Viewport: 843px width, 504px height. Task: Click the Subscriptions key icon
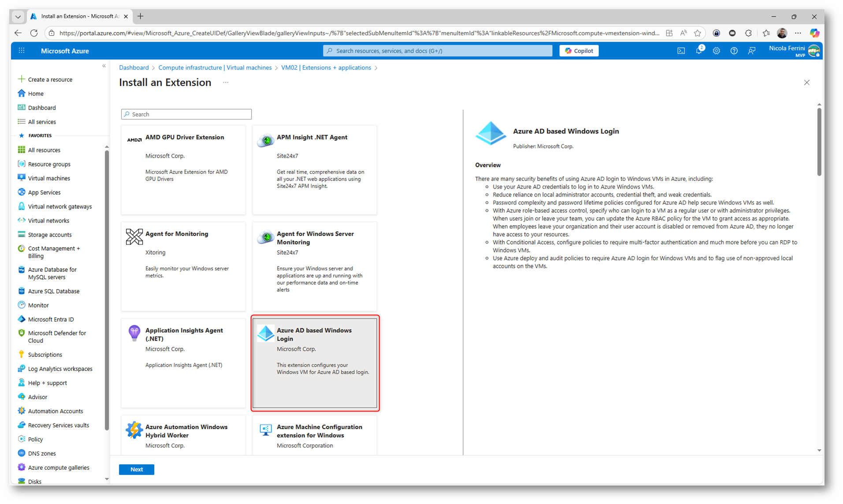point(21,354)
